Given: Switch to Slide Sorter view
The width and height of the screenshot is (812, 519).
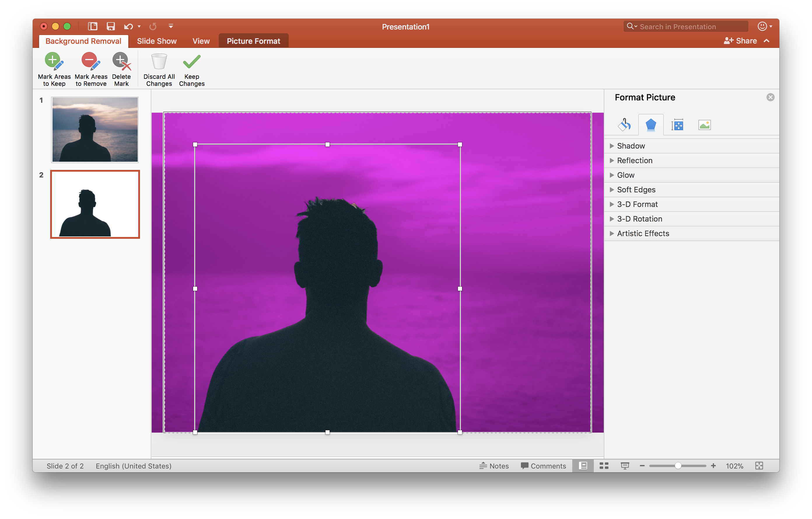Looking at the screenshot, I should click(604, 466).
